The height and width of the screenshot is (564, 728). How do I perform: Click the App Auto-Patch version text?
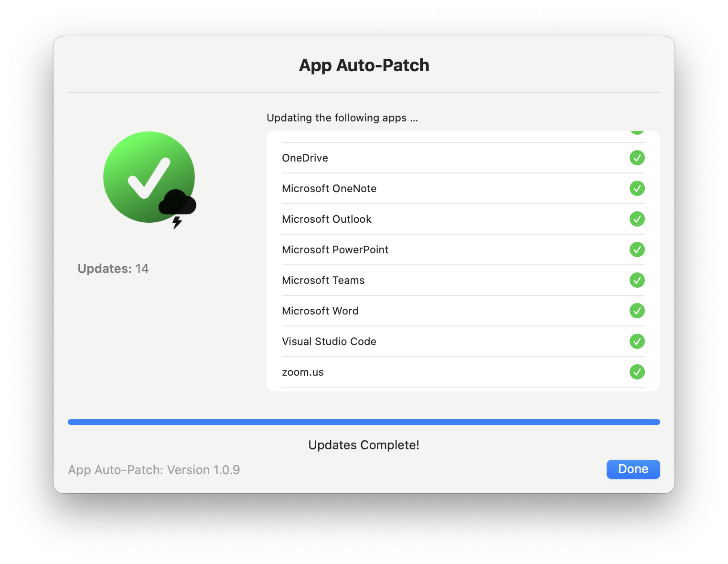coord(154,470)
